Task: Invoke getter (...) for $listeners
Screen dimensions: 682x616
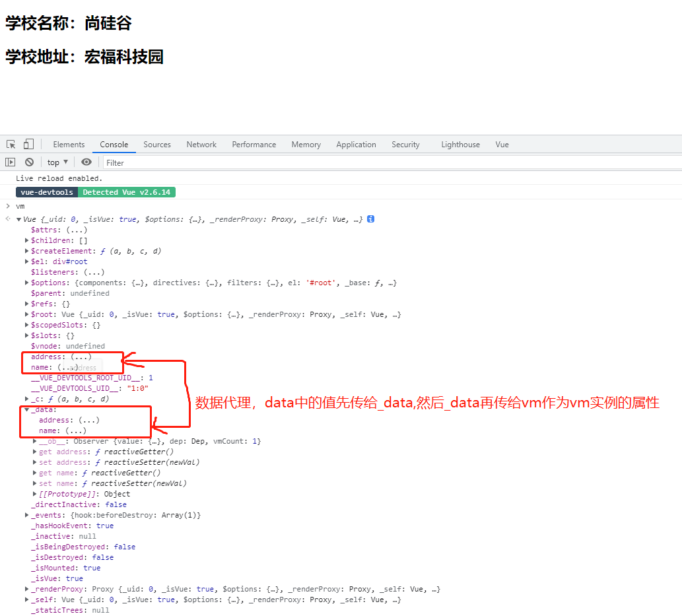Action: click(94, 272)
